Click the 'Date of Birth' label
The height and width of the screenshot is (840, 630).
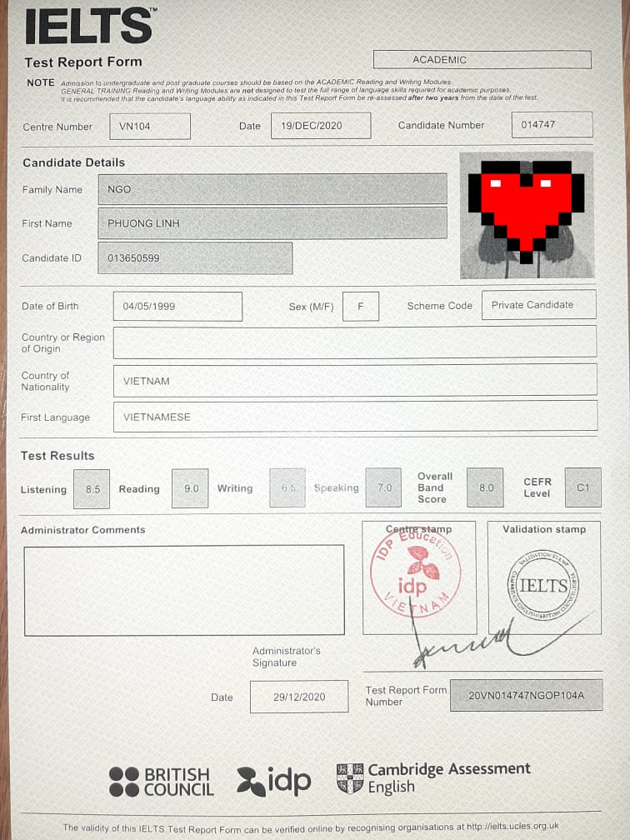pyautogui.click(x=50, y=307)
